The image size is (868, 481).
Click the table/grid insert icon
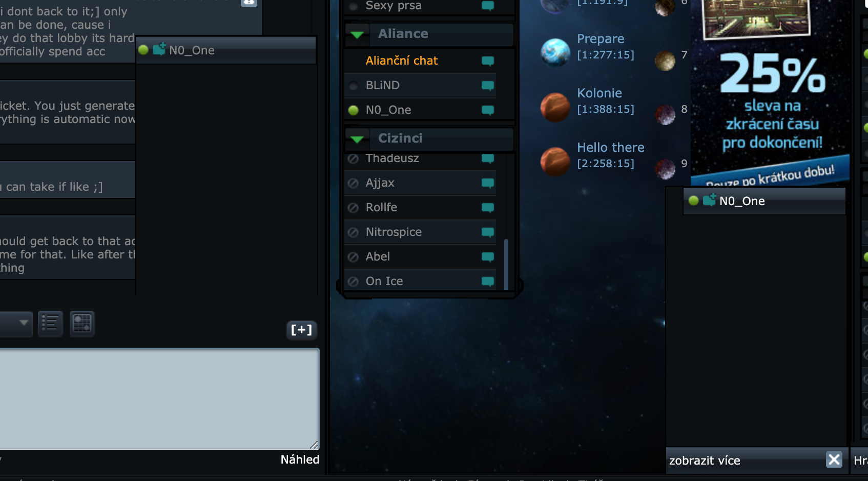(82, 324)
